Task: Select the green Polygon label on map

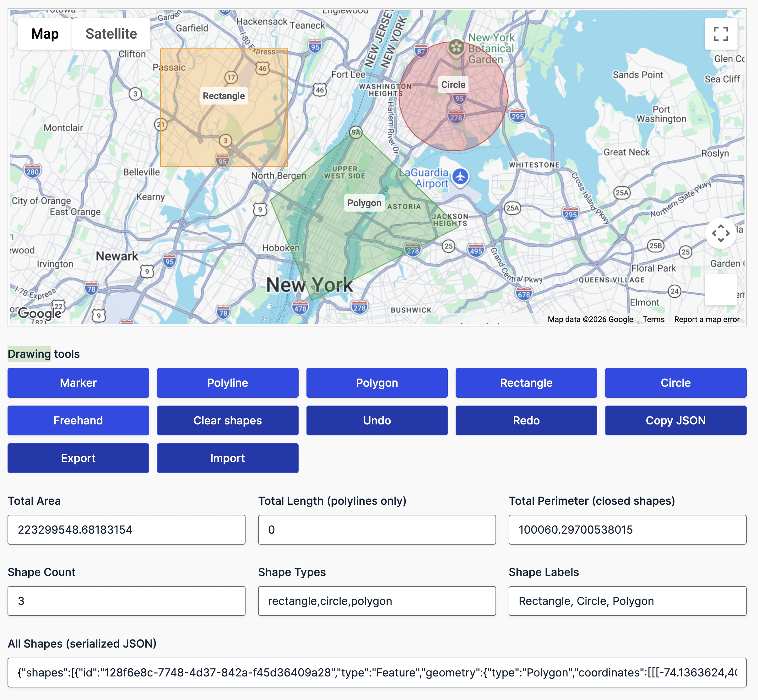Action: 364,203
